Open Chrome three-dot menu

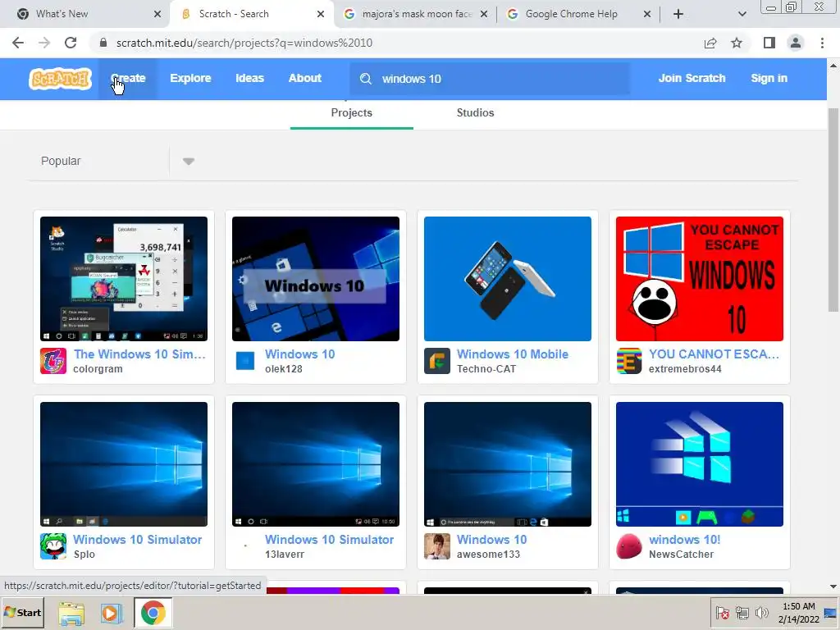click(x=822, y=43)
